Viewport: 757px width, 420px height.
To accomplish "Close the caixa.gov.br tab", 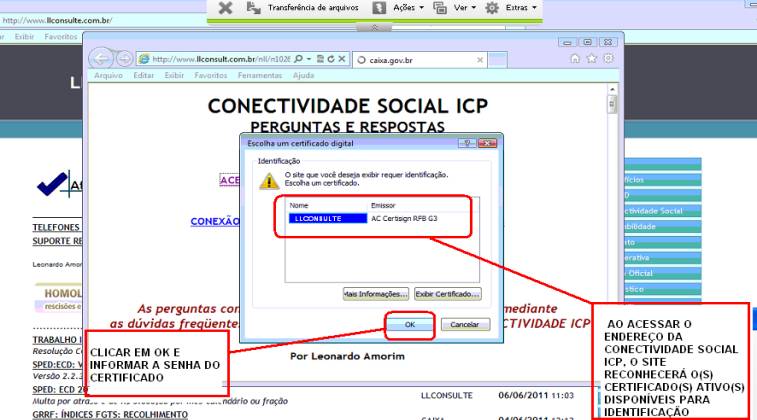I will pyautogui.click(x=480, y=60).
